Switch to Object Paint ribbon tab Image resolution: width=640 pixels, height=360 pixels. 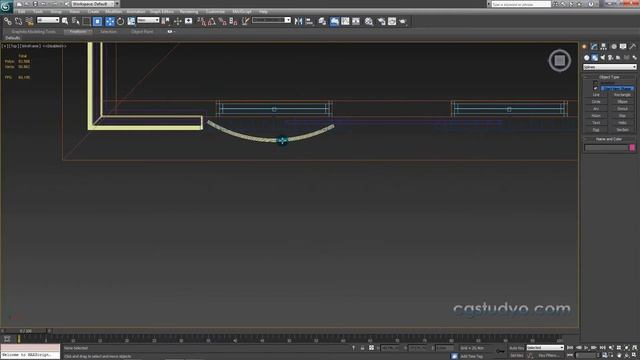coord(142,31)
